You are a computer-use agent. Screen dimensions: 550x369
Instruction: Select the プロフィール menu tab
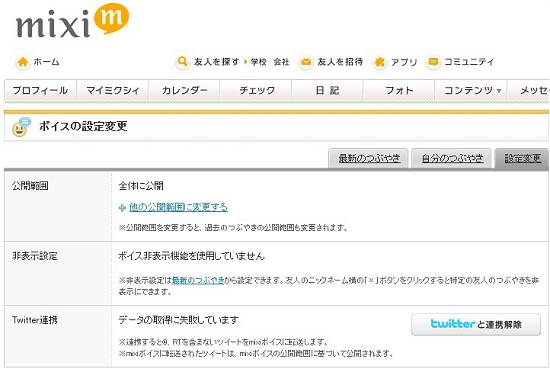[40, 90]
